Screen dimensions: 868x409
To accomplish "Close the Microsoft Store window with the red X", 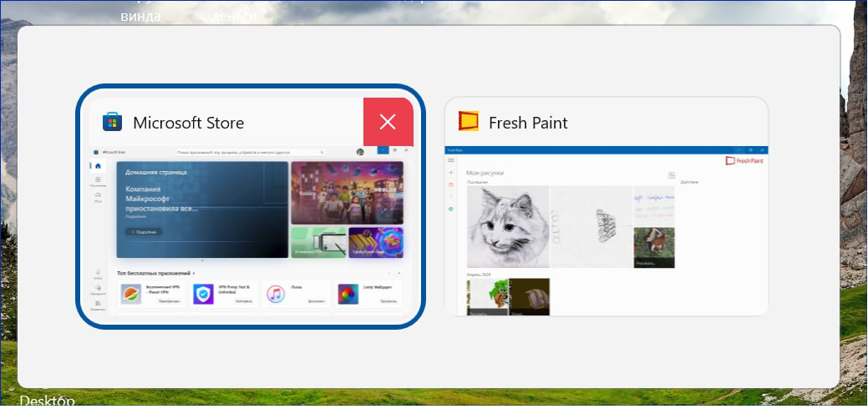I will click(x=388, y=122).
